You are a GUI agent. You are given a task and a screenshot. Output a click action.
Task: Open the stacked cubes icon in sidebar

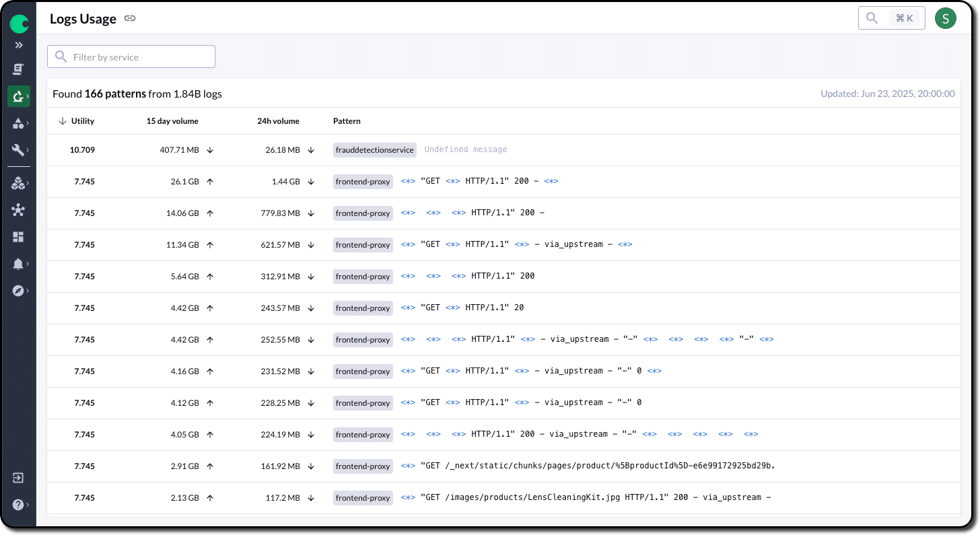point(19,183)
